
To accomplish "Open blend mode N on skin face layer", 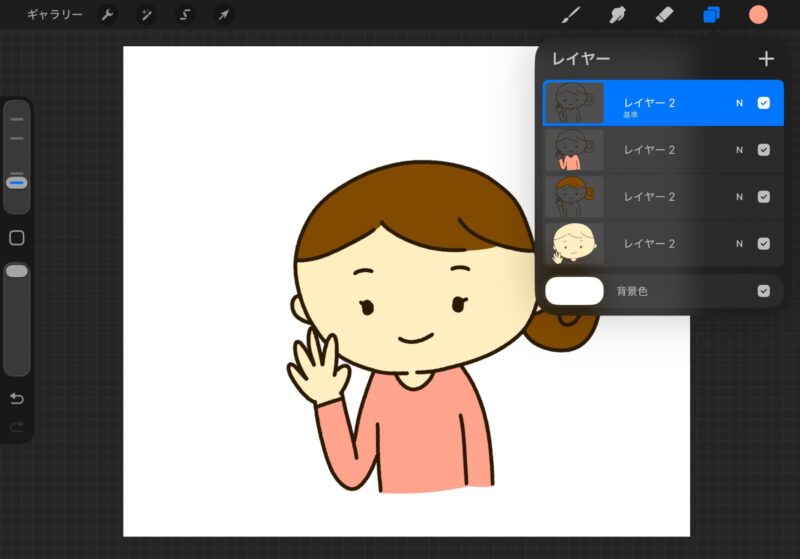I will point(739,244).
